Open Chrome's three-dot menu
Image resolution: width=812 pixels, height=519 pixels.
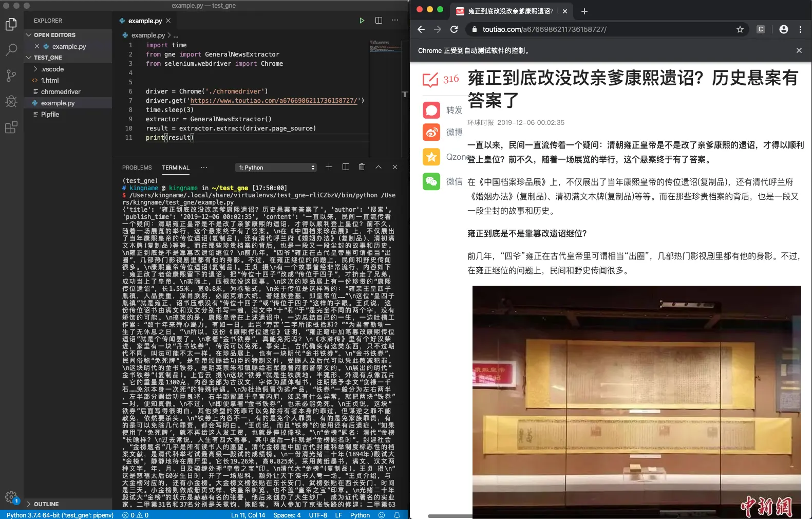(800, 29)
